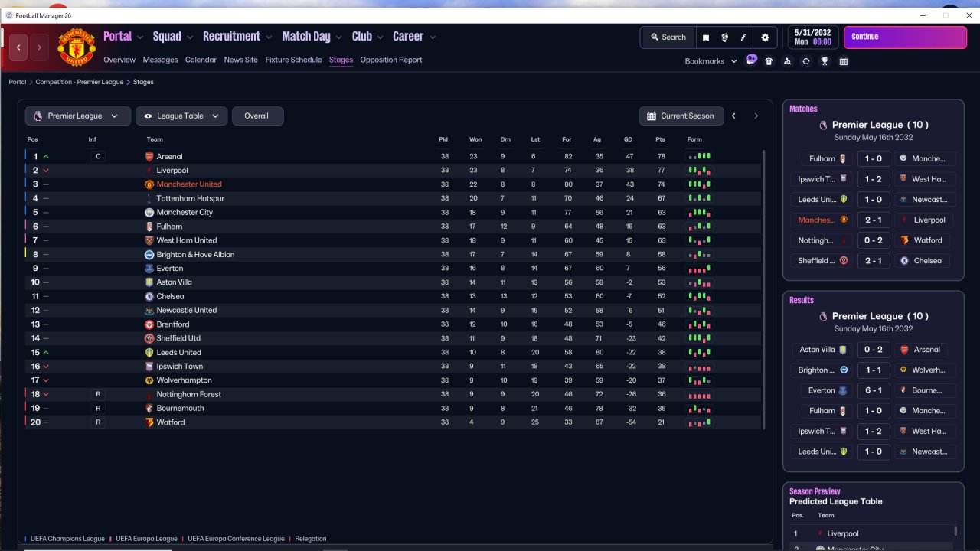Click the Liverpool team name in the table
The width and height of the screenshot is (980, 551).
[x=172, y=171]
